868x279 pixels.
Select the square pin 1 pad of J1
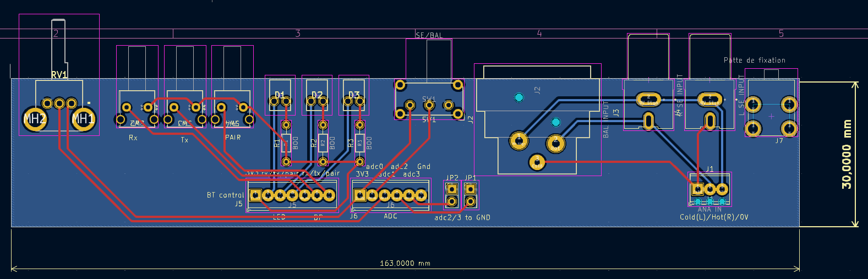pos(697,189)
